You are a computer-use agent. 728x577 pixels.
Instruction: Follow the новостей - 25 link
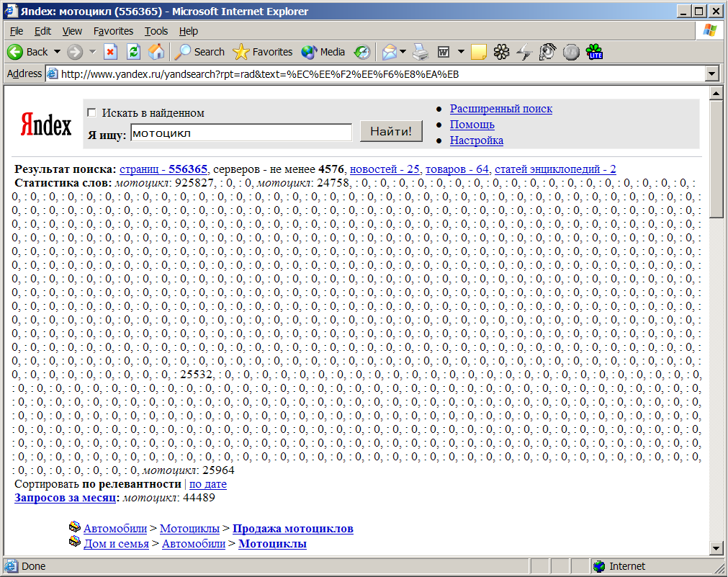(x=385, y=169)
